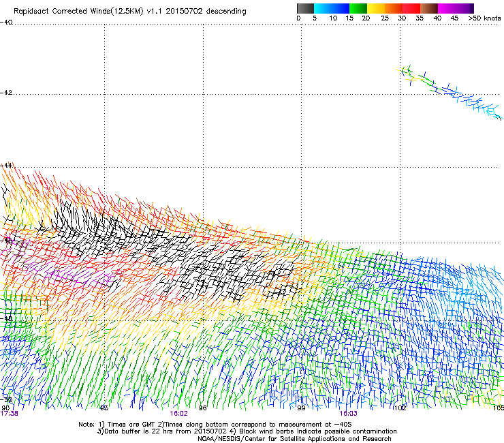Click the legend label '10'
This screenshot has width=504, height=443.
(x=333, y=18)
